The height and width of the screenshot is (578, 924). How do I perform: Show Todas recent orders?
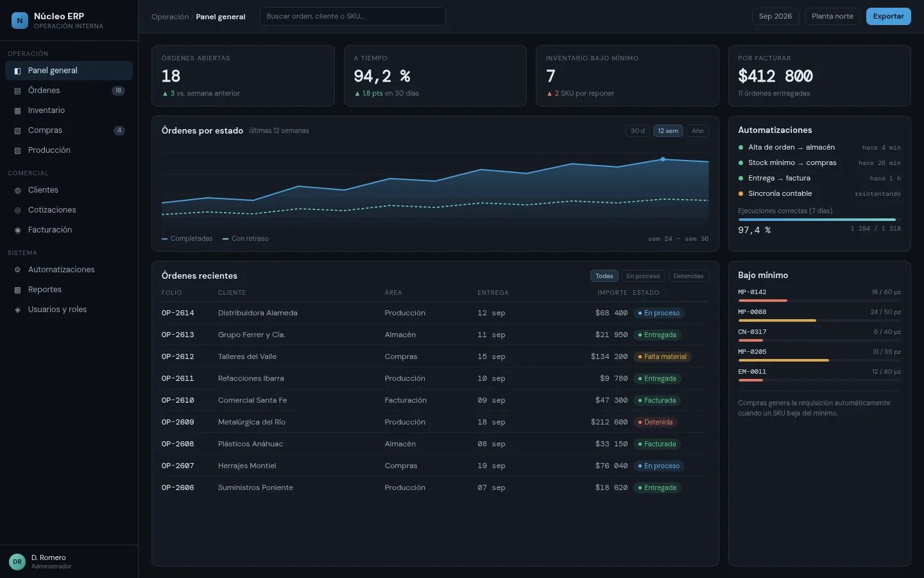point(604,276)
